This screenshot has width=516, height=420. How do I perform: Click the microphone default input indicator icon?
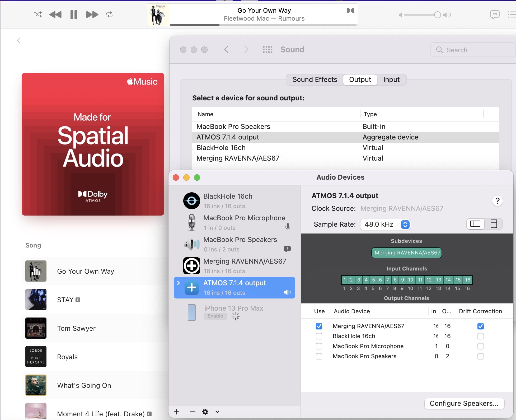pos(288,227)
